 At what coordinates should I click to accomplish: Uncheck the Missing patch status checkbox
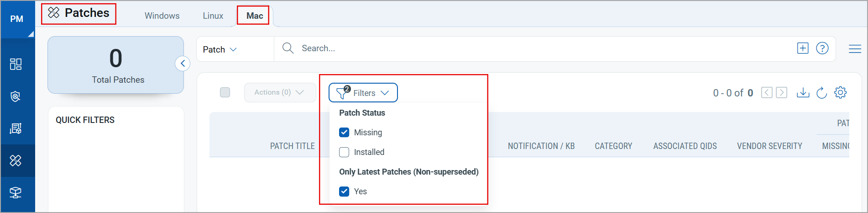pos(344,133)
